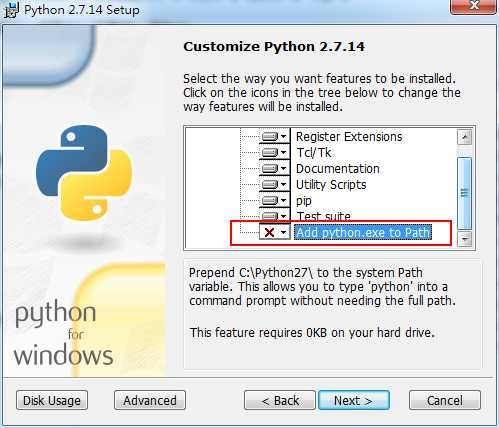Screen dimensions: 499x428
Task: Open red X dropdown for Add python.exe to Path
Action: (x=275, y=232)
